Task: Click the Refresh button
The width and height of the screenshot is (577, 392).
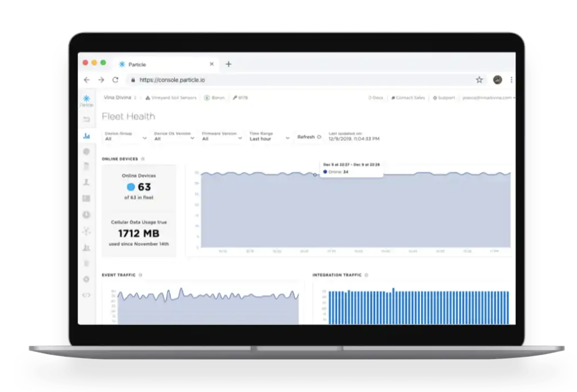Action: tap(309, 137)
